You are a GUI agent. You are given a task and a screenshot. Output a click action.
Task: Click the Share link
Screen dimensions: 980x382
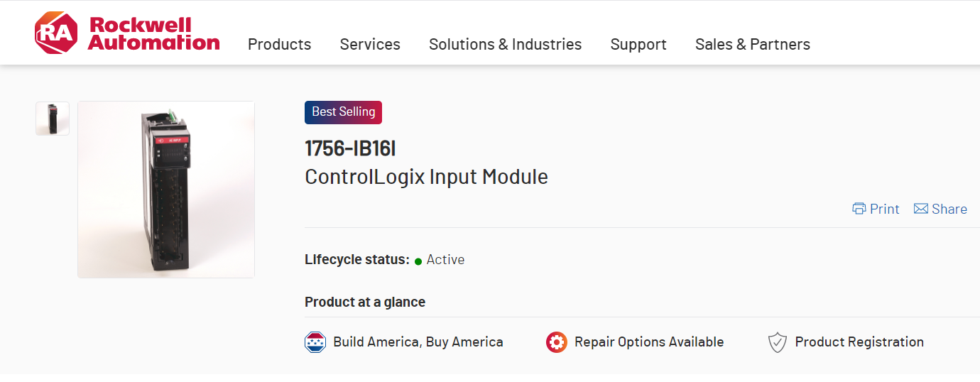(949, 209)
